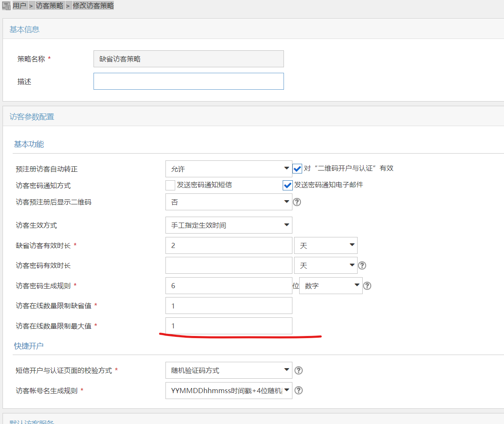The image size is (504, 424).
Task: Show help for 访客帐号名生成规则
Action: coord(299,390)
